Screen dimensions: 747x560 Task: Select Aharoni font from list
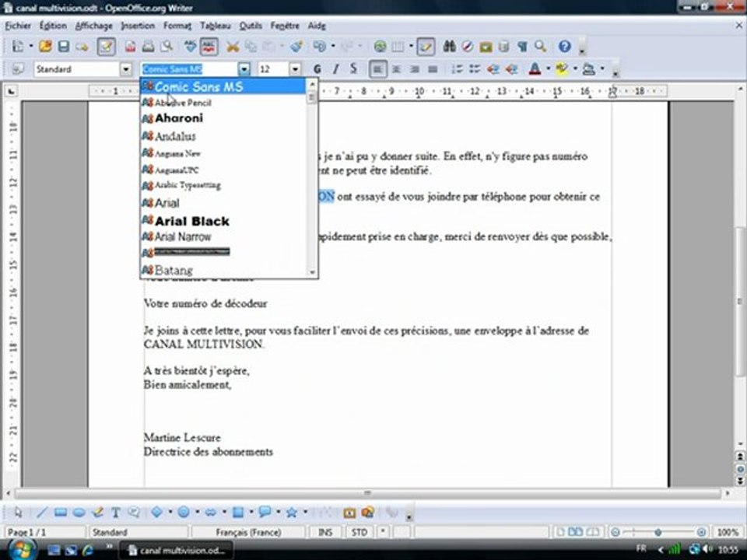pyautogui.click(x=224, y=118)
